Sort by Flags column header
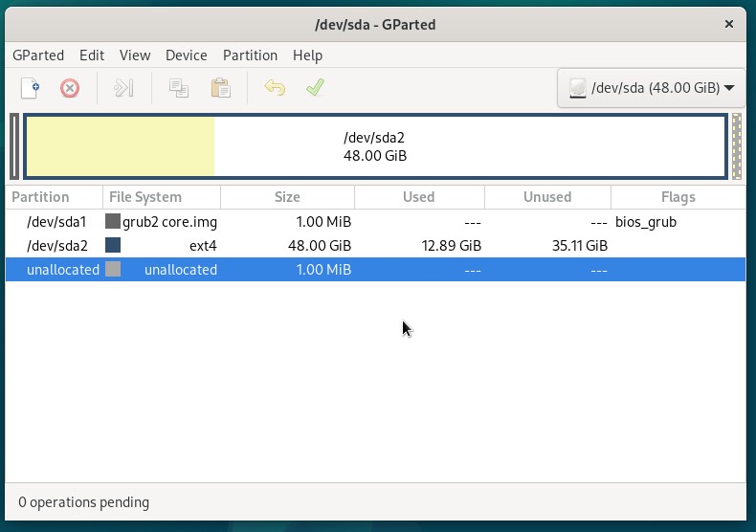 (x=678, y=197)
